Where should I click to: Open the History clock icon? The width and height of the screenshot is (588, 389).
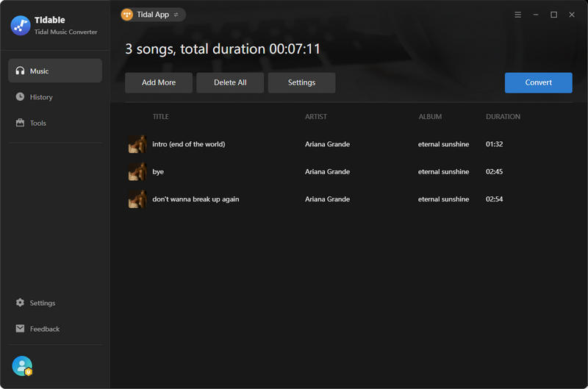(21, 97)
